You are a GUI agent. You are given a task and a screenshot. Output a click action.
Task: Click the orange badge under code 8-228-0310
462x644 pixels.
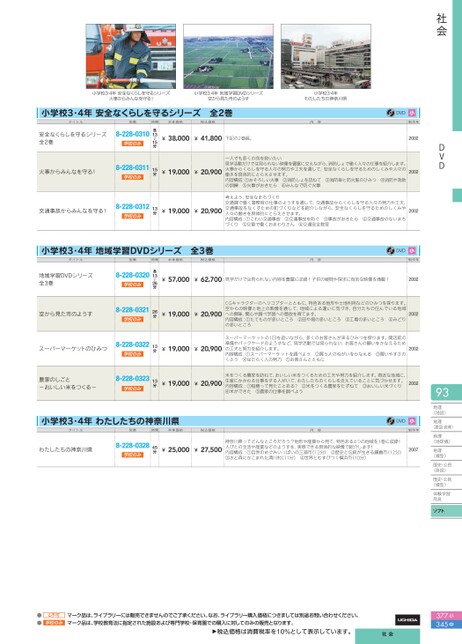pyautogui.click(x=132, y=143)
